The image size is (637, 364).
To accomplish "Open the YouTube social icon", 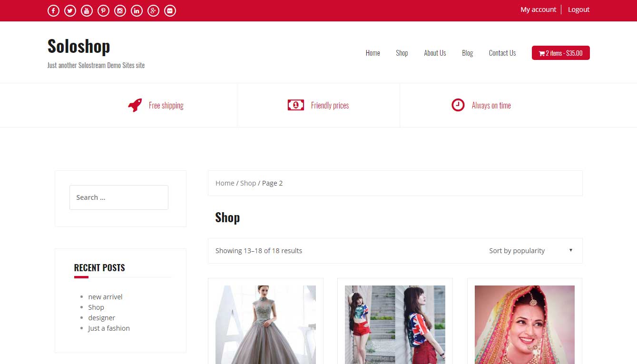I will (x=87, y=10).
